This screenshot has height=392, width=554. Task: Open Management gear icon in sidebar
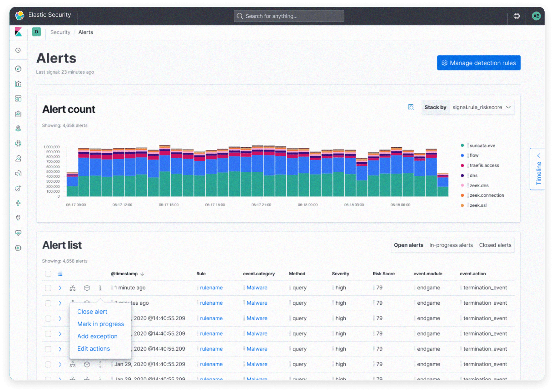tap(18, 248)
